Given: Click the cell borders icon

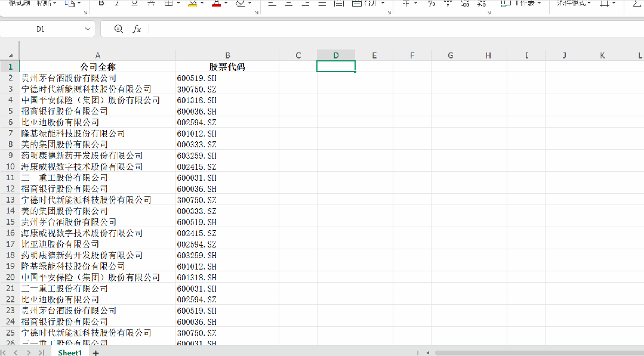Looking at the screenshot, I should (x=168, y=4).
